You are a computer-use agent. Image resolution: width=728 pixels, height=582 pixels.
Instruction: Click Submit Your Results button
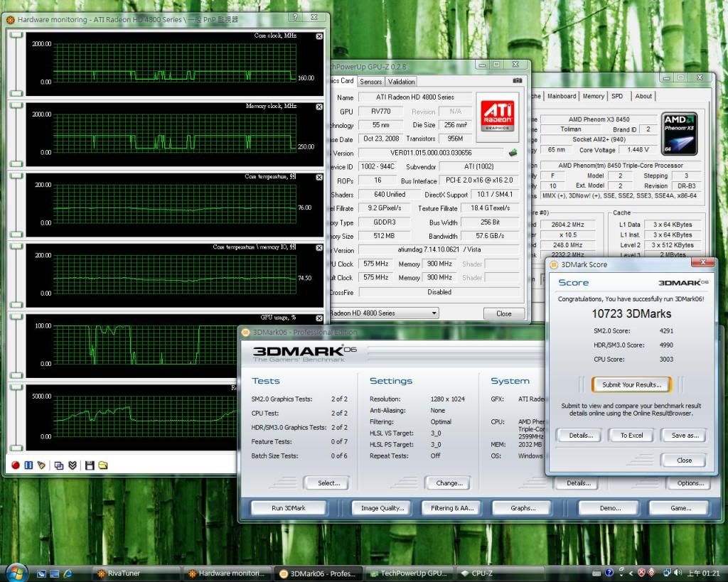tap(631, 384)
